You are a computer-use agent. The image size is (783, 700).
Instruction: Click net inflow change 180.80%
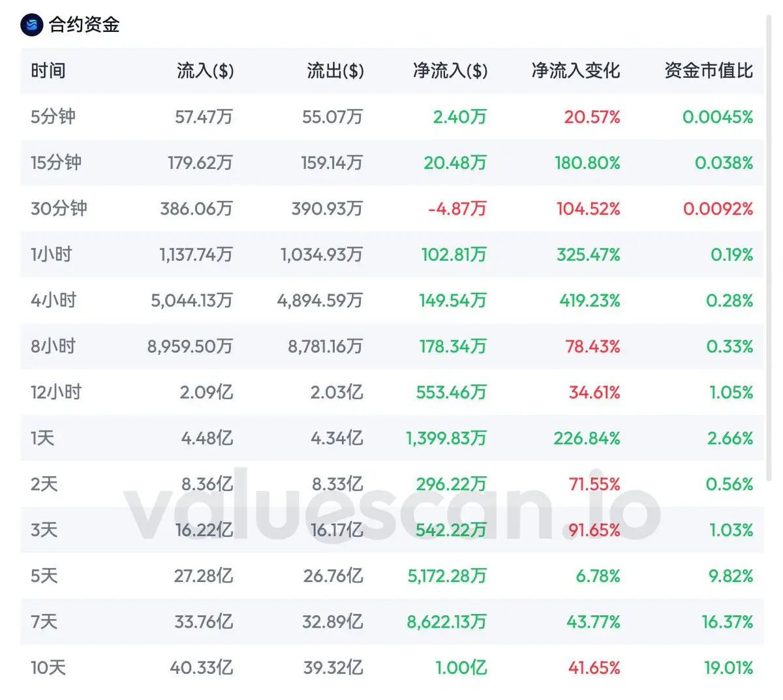click(587, 162)
